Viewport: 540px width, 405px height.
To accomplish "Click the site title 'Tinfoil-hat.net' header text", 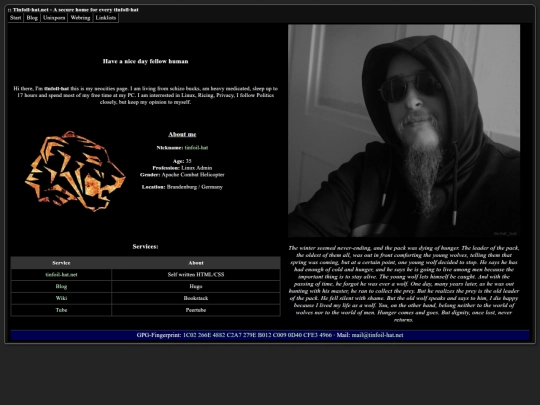I will pyautogui.click(x=73, y=10).
